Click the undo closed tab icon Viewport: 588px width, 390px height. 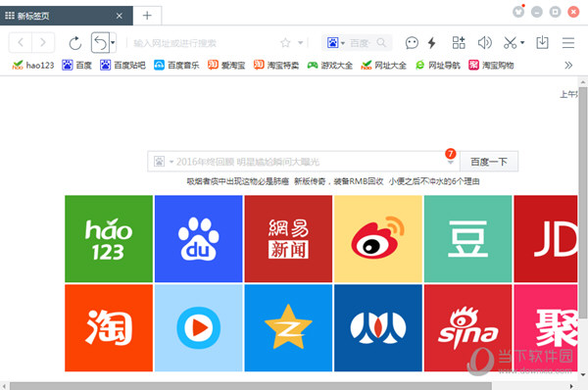pos(100,43)
